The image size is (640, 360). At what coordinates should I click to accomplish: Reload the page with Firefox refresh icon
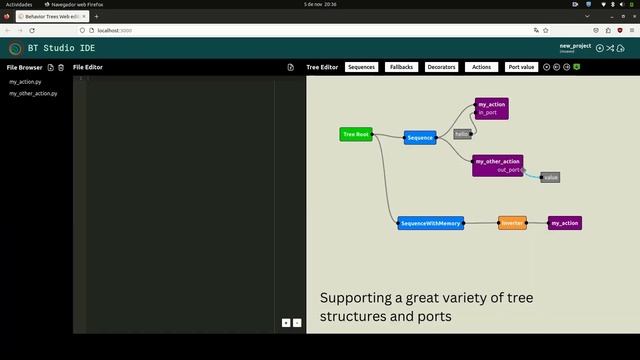tap(32, 31)
